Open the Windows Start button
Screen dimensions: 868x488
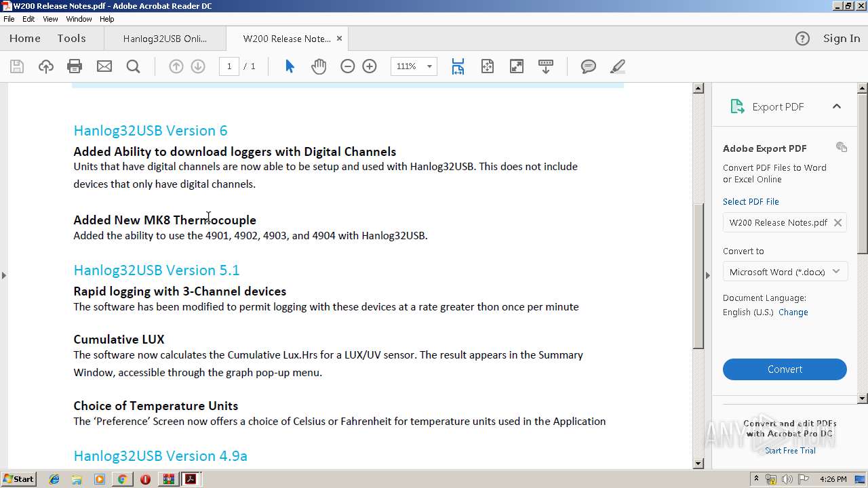[x=18, y=479]
